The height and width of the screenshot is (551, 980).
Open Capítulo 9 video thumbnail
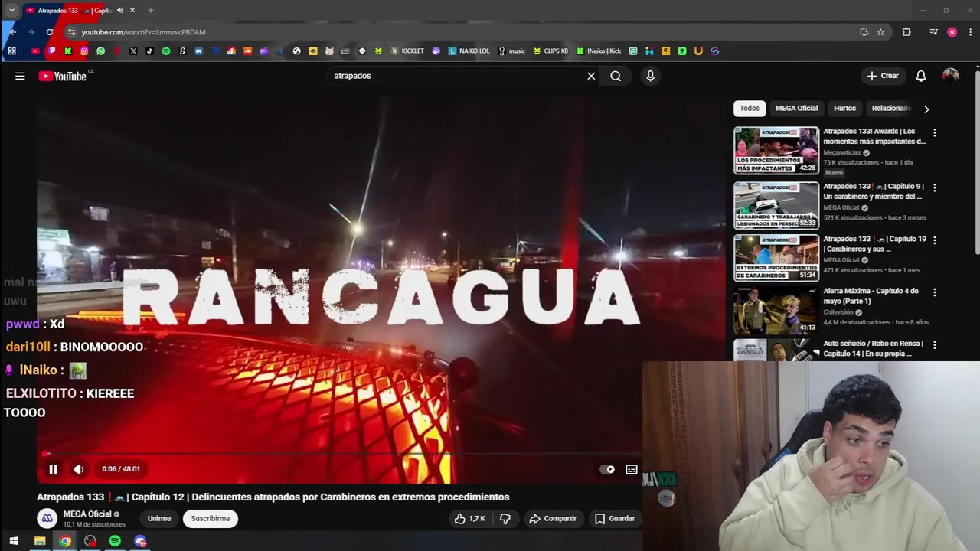click(776, 205)
